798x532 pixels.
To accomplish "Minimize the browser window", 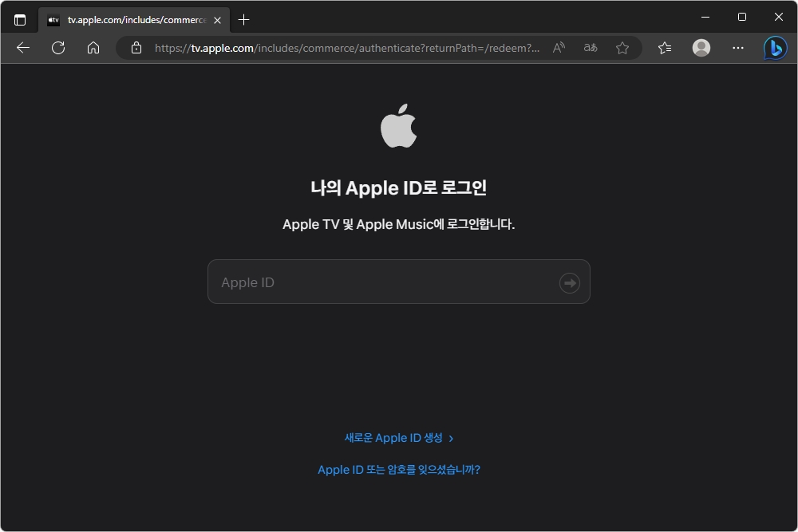I will pos(705,17).
